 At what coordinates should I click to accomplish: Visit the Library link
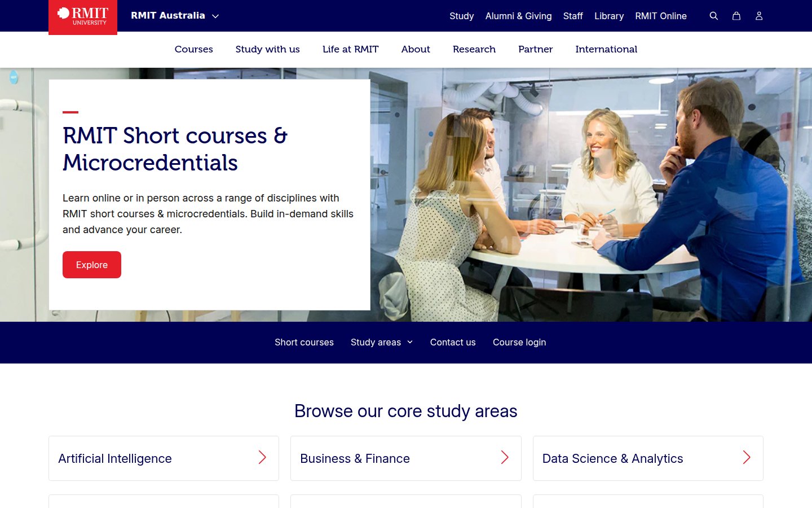[609, 16]
